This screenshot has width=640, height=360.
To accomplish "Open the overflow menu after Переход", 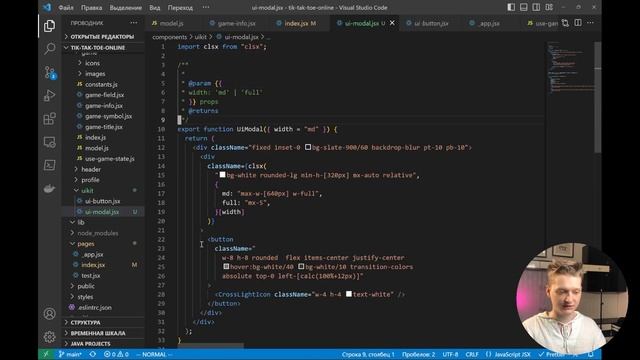I will coord(206,7).
